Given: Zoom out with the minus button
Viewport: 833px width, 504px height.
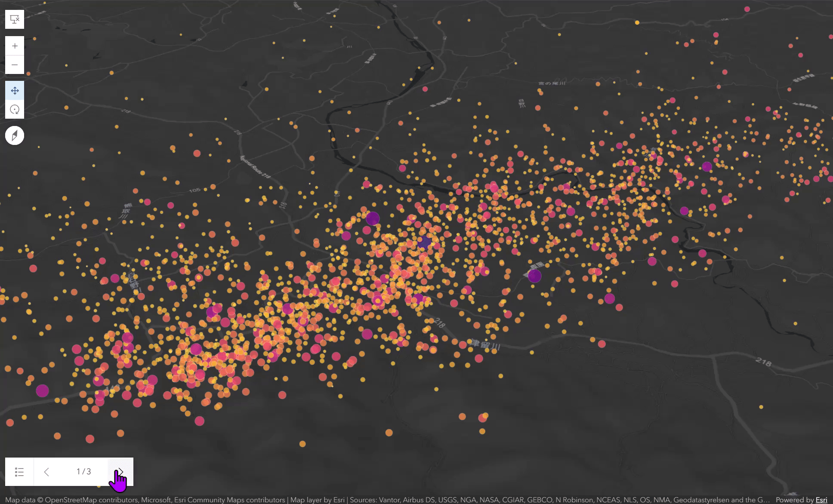Looking at the screenshot, I should click(15, 65).
